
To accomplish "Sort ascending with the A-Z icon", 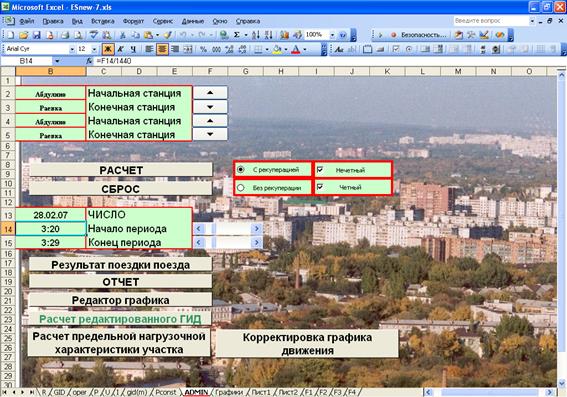I will coord(256,35).
